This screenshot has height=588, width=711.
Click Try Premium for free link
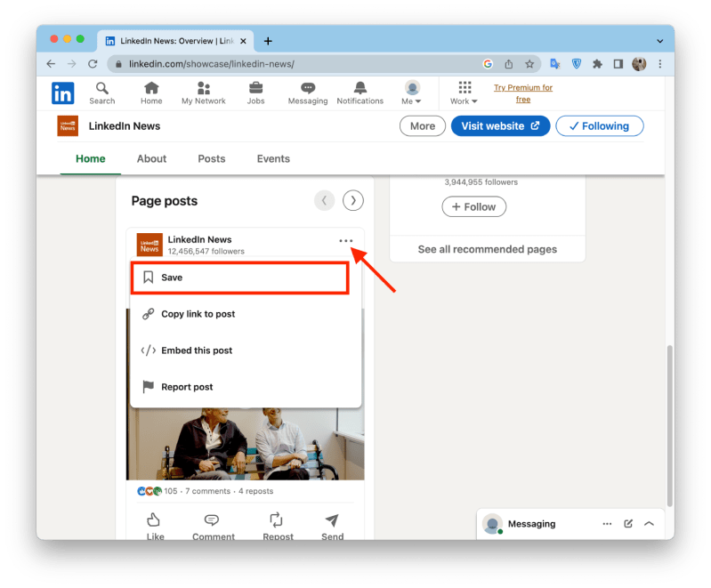pos(523,93)
